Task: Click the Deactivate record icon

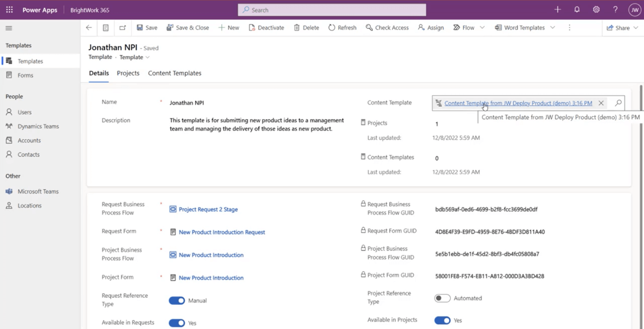Action: click(252, 28)
